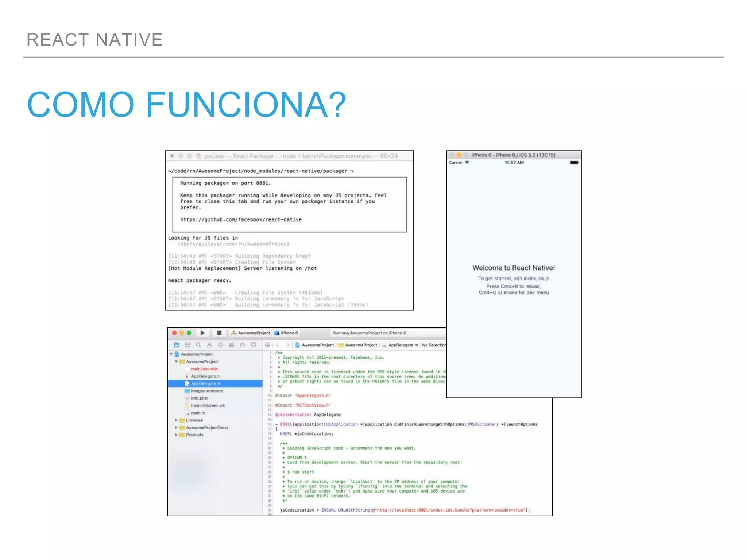
Task: Click the terminal window title bar text
Action: tap(301, 156)
